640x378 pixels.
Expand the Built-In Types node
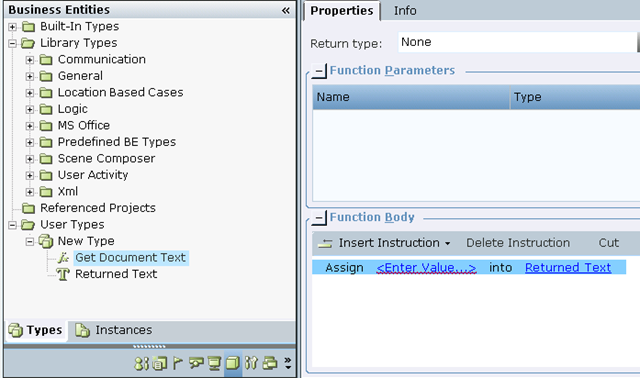click(x=13, y=27)
